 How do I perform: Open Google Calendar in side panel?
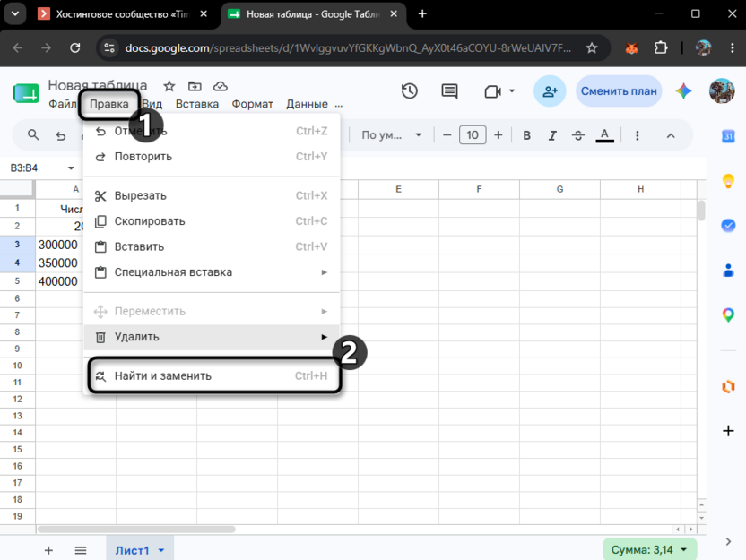[728, 136]
